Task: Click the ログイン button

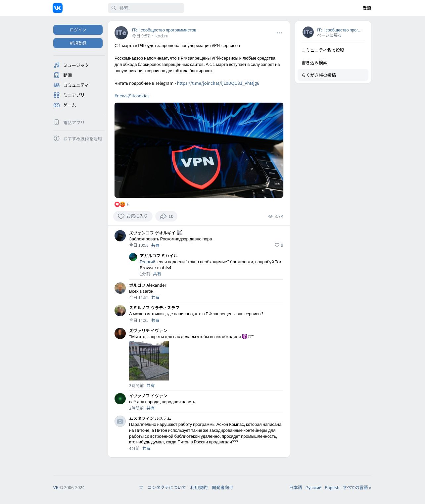Action: [78, 30]
